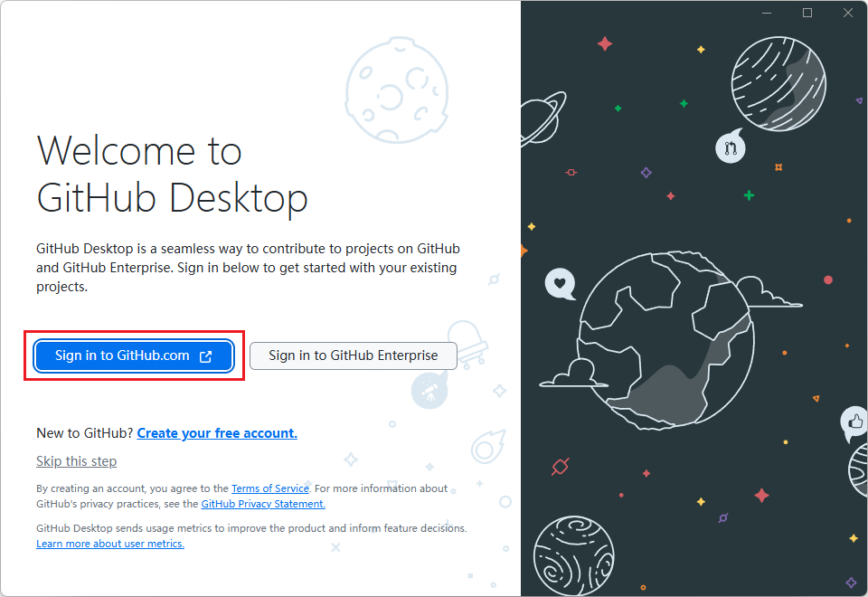
Task: Select Sign in to GitHub.com
Action: 133,355
